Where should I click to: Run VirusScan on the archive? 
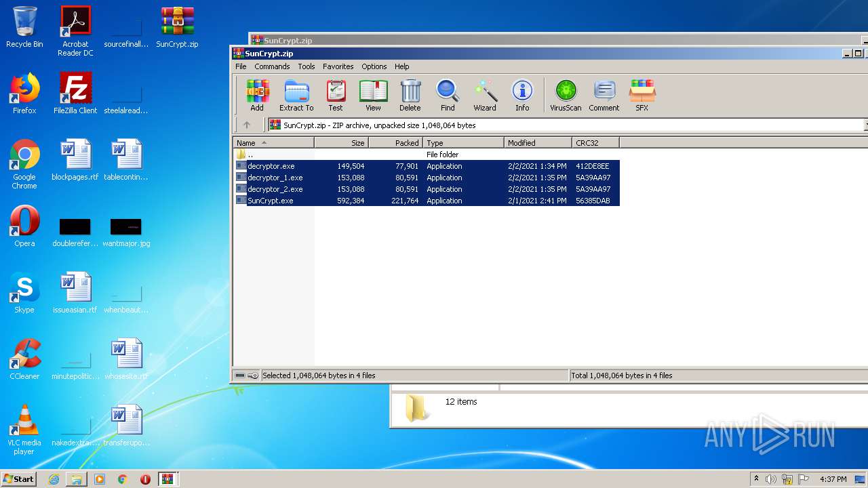[566, 96]
